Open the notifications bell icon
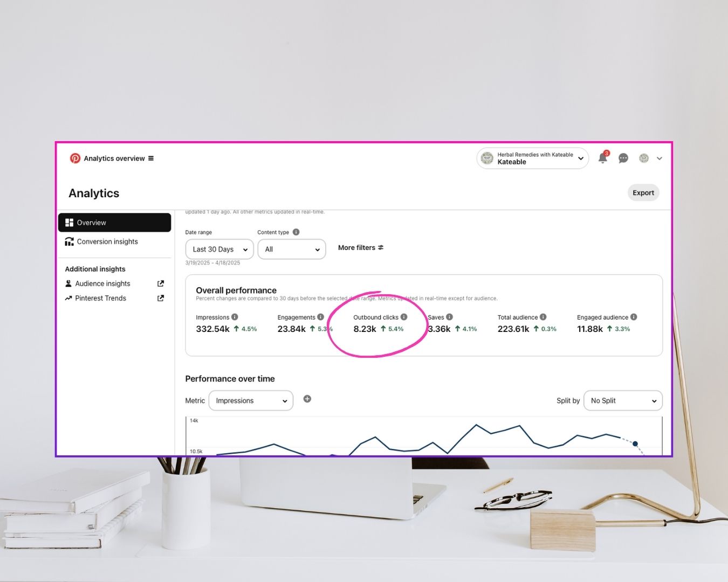Viewport: 728px width, 582px height. (602, 158)
